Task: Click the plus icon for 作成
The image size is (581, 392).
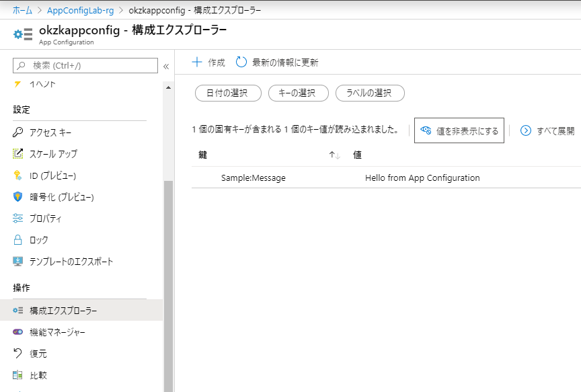Action: pyautogui.click(x=197, y=62)
